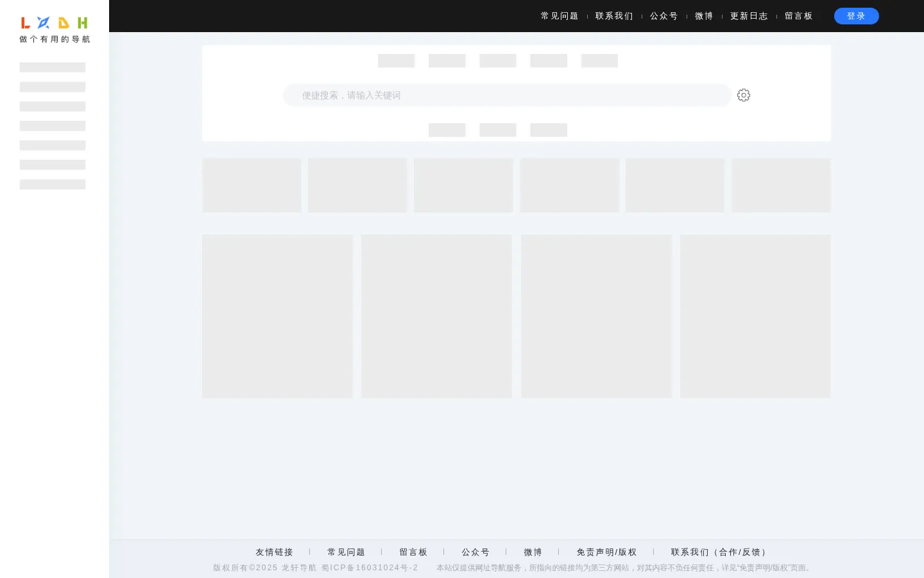Open search settings gear icon

tap(744, 95)
